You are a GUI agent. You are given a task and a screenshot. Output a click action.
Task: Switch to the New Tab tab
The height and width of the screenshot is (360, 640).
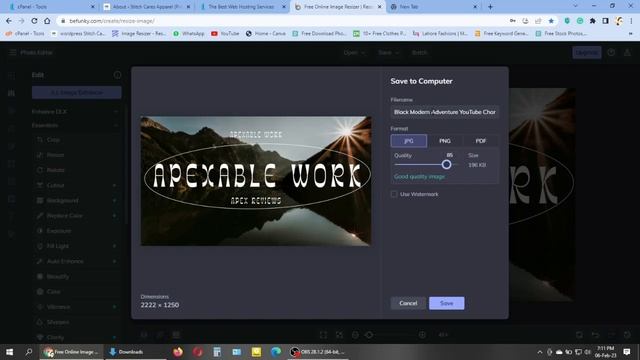433,7
